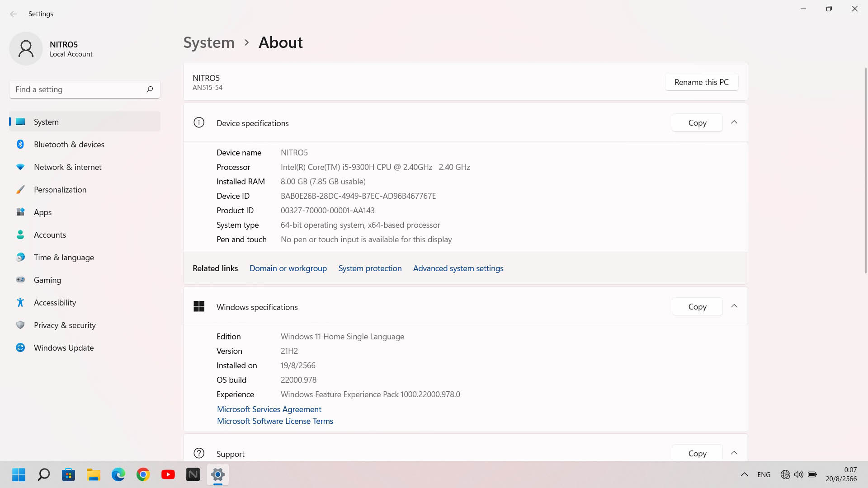Open Domain or workgroup link
The image size is (868, 488).
pos(288,268)
